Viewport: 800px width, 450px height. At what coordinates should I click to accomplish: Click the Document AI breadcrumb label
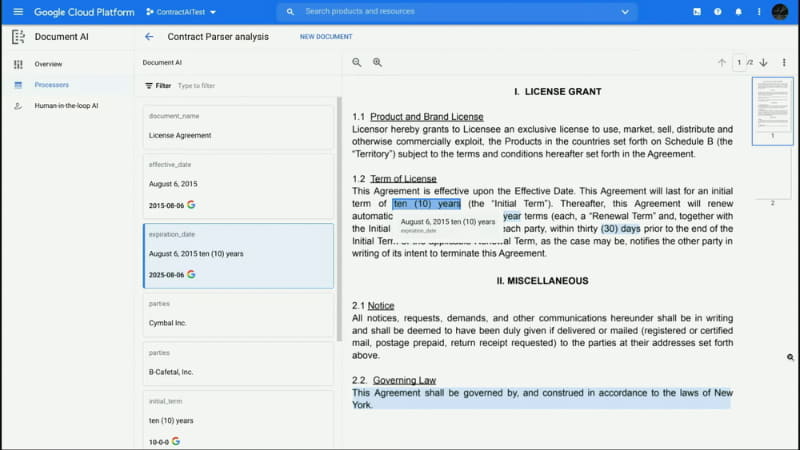[162, 62]
